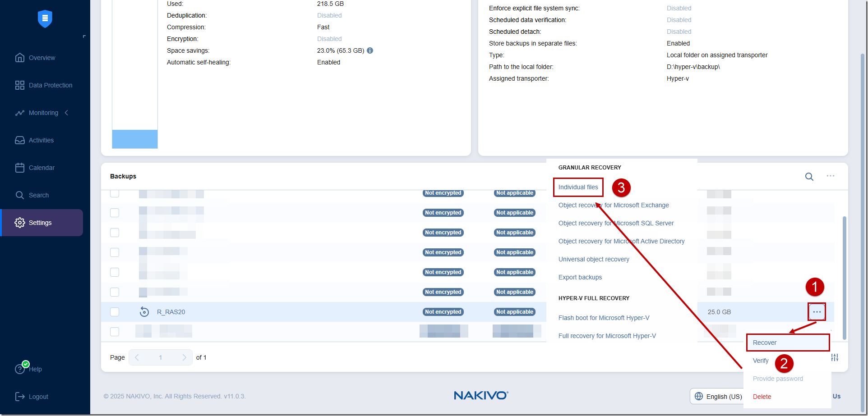Click the NAKIVO shield logo in sidebar
This screenshot has height=416, width=868.
pyautogui.click(x=45, y=18)
